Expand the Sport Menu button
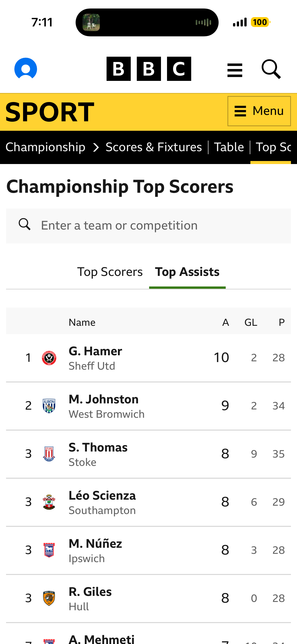Image resolution: width=297 pixels, height=644 pixels. (x=259, y=111)
